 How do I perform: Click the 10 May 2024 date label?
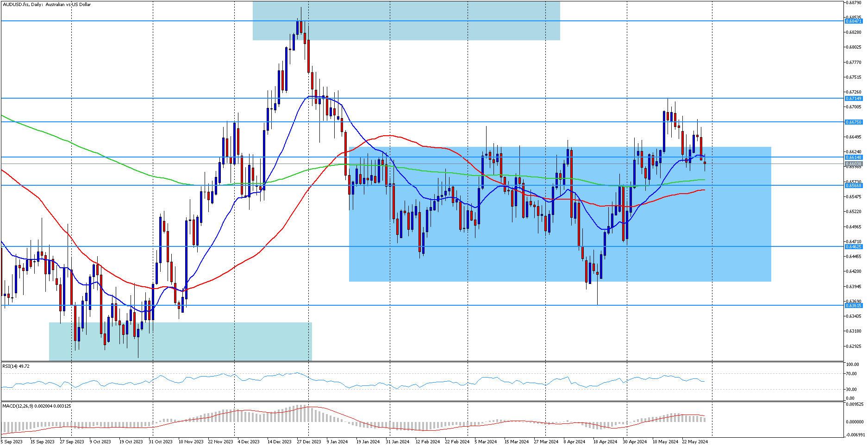coord(665,442)
